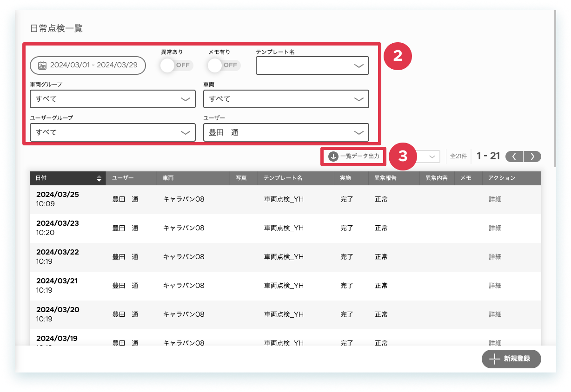Click the 全21件 total count text
The image size is (571, 392).
tap(458, 157)
